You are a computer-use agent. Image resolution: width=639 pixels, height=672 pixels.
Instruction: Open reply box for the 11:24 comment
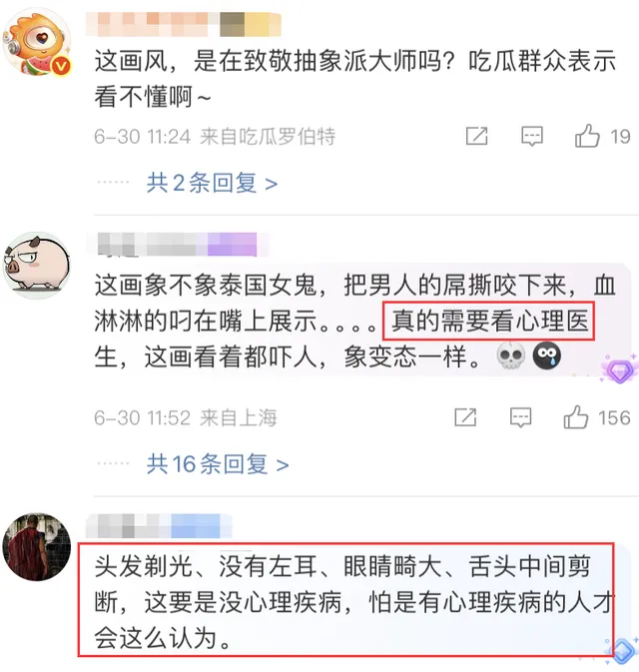click(532, 136)
